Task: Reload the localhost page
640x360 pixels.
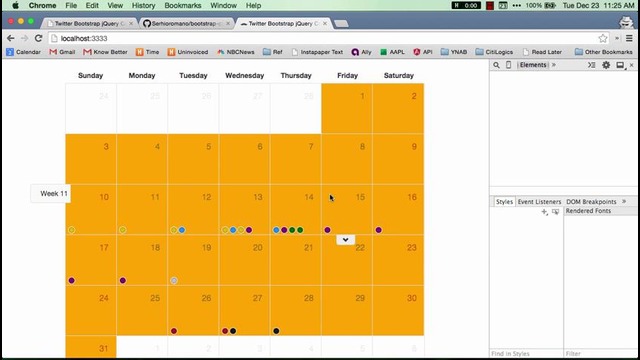Action: 38,38
